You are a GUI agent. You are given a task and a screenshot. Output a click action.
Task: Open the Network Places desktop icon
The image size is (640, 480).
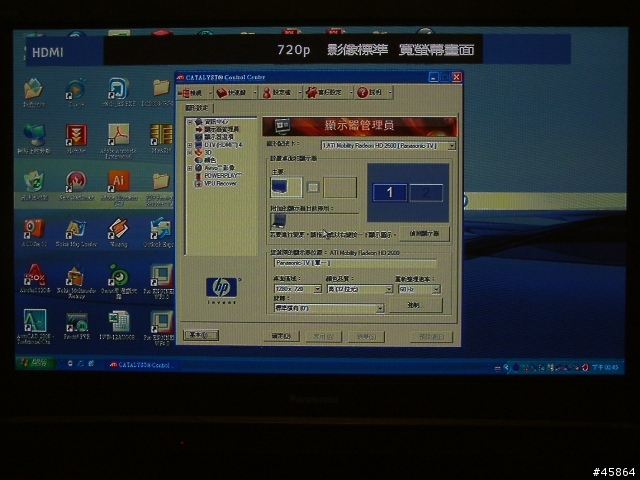[34, 139]
